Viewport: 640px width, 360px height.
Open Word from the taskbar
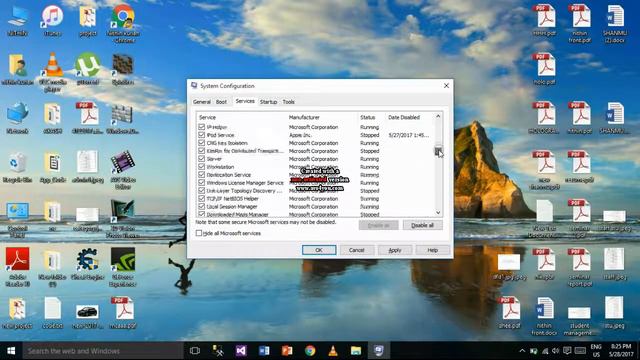click(x=264, y=351)
